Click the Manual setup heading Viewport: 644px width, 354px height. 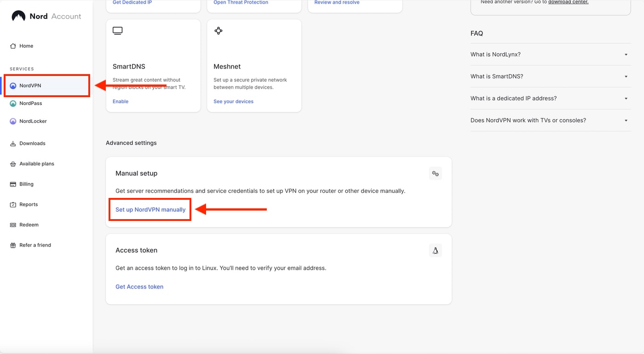(x=136, y=174)
